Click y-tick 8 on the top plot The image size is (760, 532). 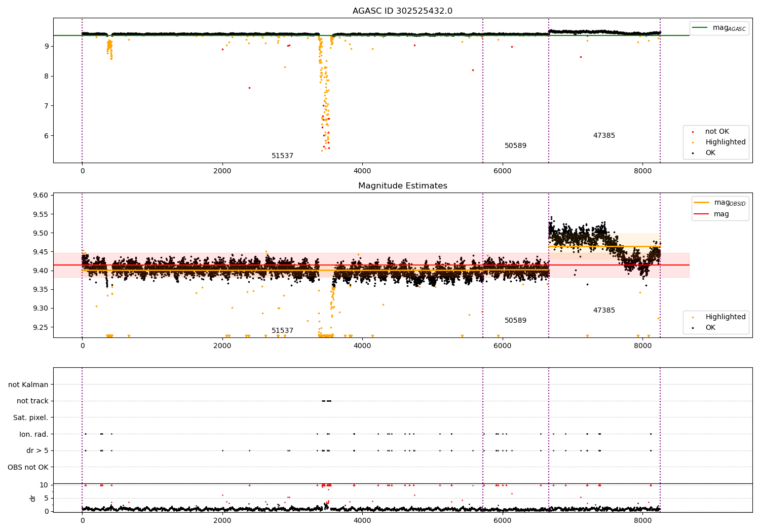(x=46, y=77)
